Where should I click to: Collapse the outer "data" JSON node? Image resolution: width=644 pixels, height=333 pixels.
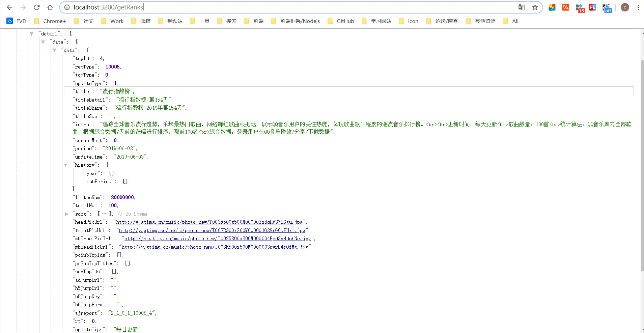tap(43, 42)
